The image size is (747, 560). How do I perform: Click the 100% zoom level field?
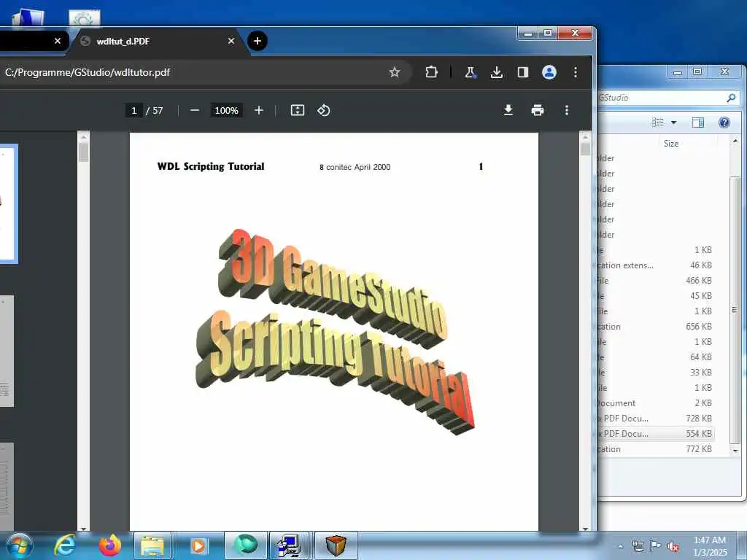[226, 111]
